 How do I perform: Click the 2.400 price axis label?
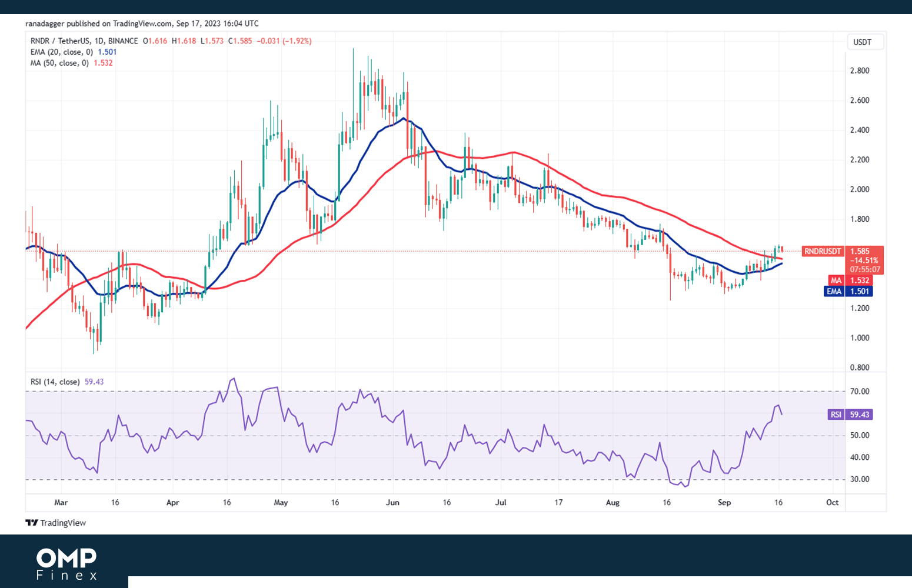click(860, 130)
